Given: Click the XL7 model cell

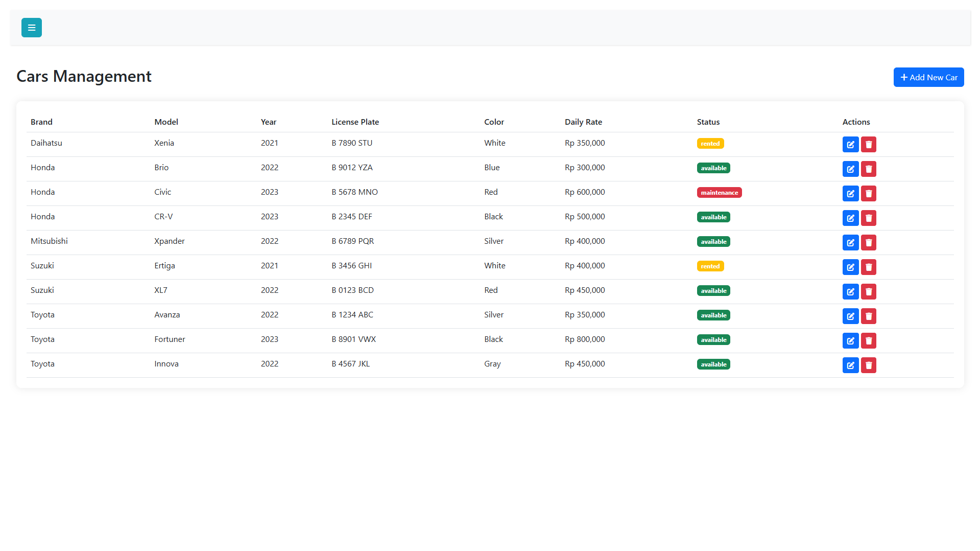Looking at the screenshot, I should click(161, 290).
